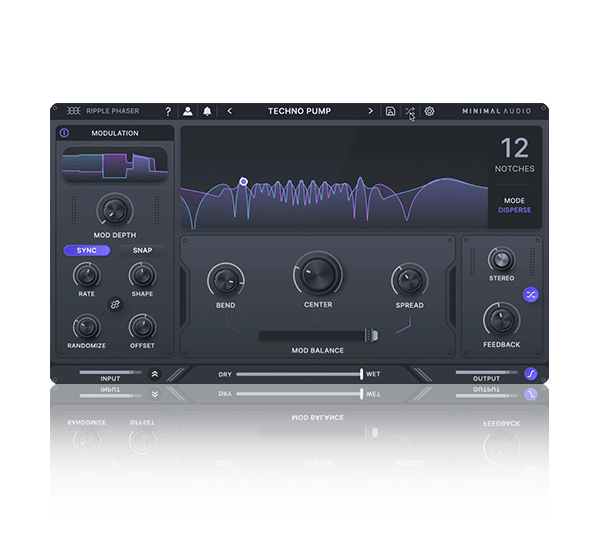Open the notifications bell icon
The height and width of the screenshot is (543, 600).
207,111
